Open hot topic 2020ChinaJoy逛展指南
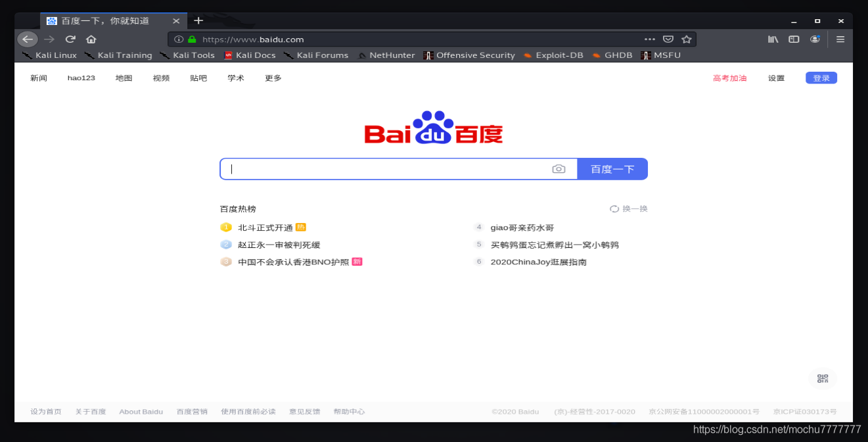 point(539,262)
